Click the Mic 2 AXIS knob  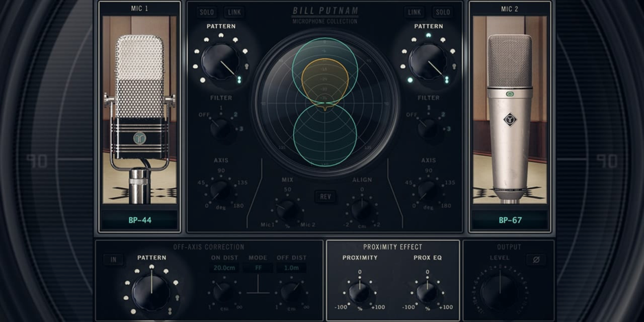429,191
